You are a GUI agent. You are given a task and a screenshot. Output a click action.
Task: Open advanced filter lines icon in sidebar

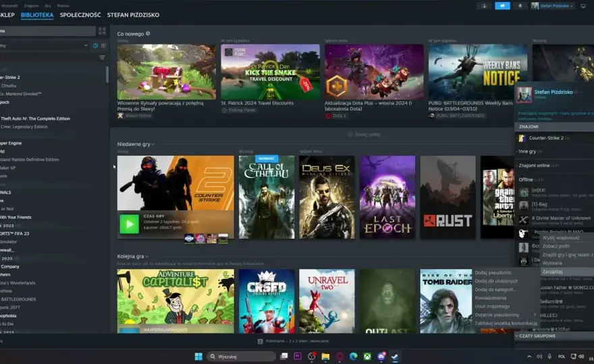(102, 57)
